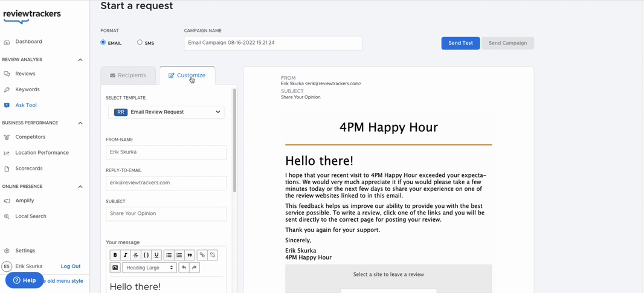Click the Scorecards document icon

(x=7, y=169)
